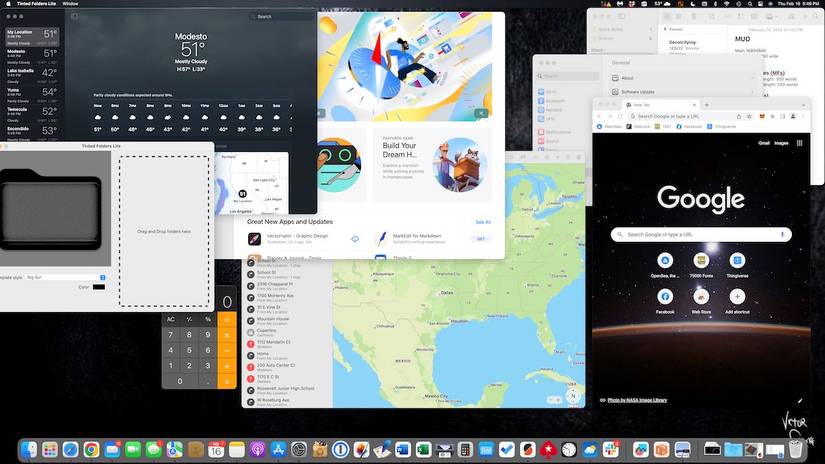Open Slack from the Dock
The height and width of the screenshot is (464, 825).
pyautogui.click(x=610, y=450)
